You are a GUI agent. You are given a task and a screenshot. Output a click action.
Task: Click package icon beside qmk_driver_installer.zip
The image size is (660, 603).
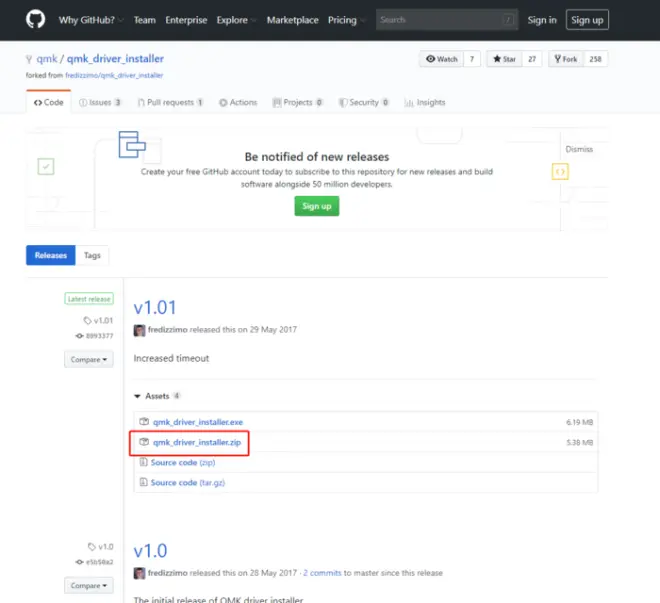(144, 442)
